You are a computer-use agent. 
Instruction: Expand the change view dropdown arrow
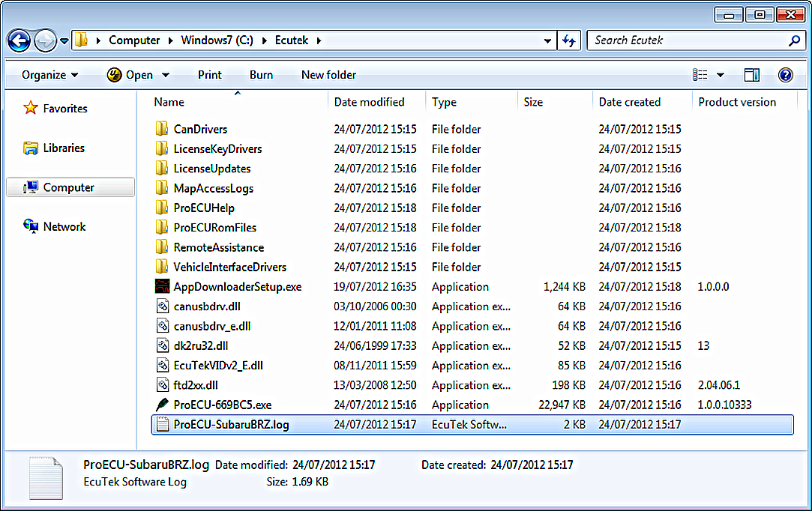pos(721,75)
